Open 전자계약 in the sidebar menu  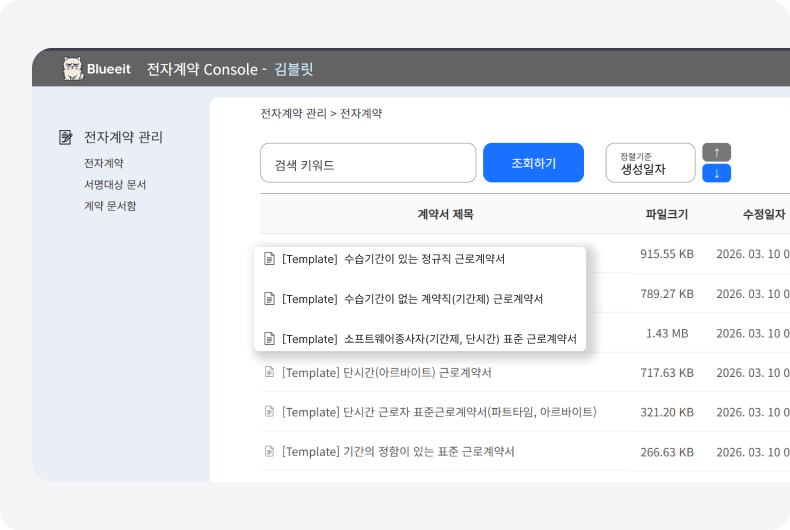click(104, 162)
